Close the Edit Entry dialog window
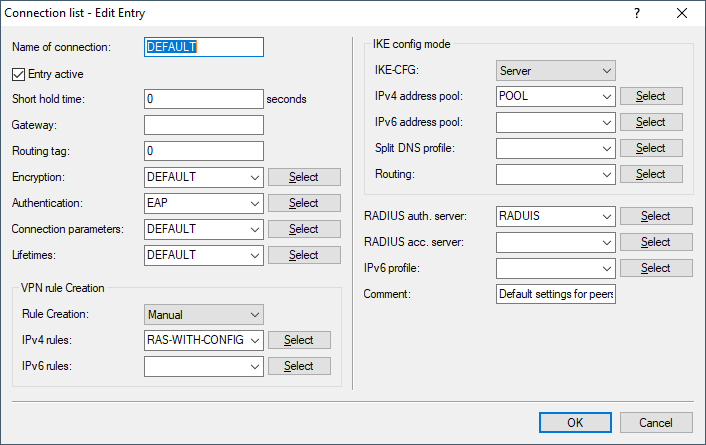 pos(682,13)
